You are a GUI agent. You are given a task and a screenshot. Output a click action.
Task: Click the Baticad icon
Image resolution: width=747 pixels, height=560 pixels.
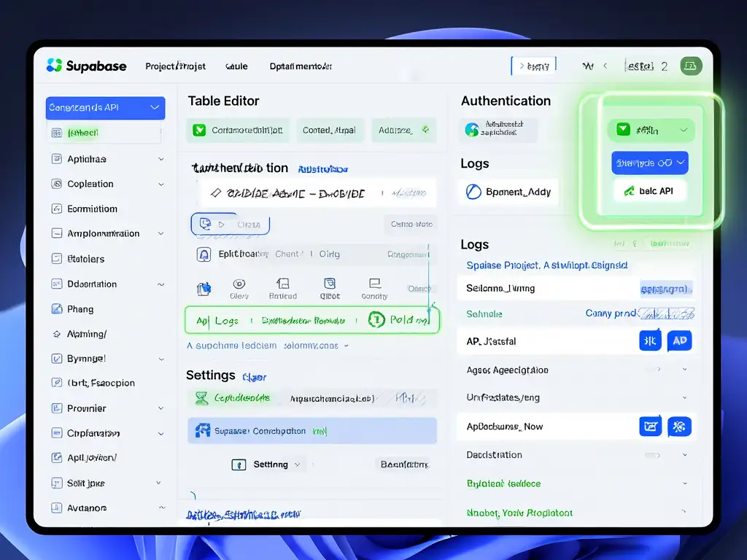coord(283,284)
